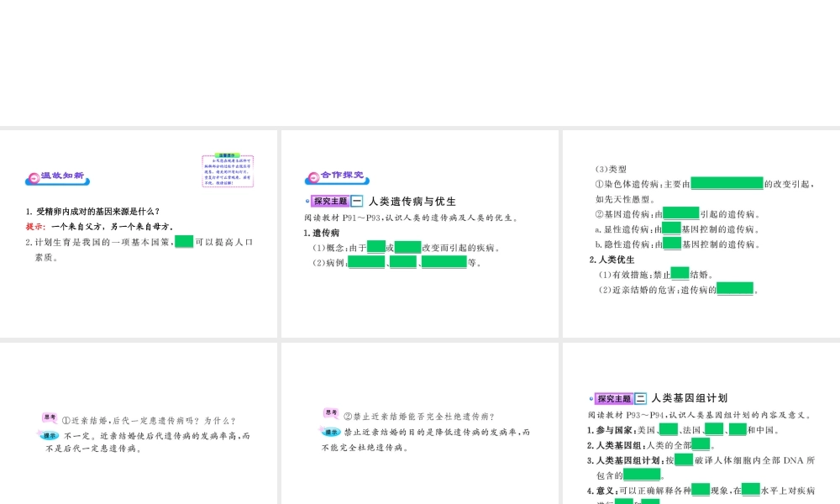Click the 合作探究 section badge
Image resolution: width=840 pixels, height=504 pixels.
click(x=337, y=177)
